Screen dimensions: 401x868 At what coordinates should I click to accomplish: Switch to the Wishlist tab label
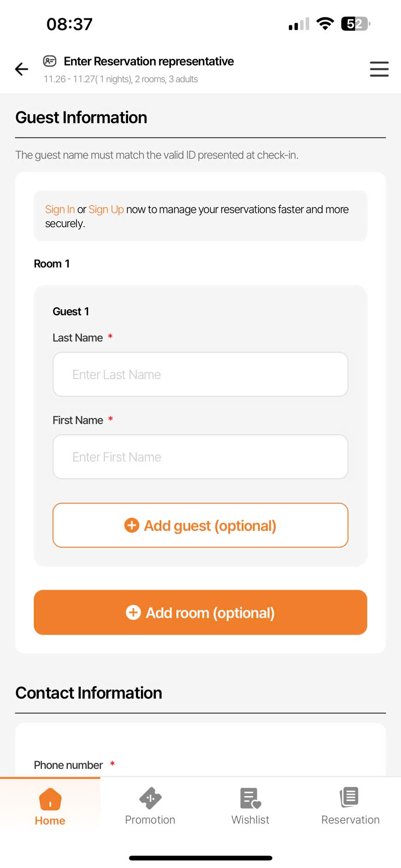pyautogui.click(x=250, y=820)
